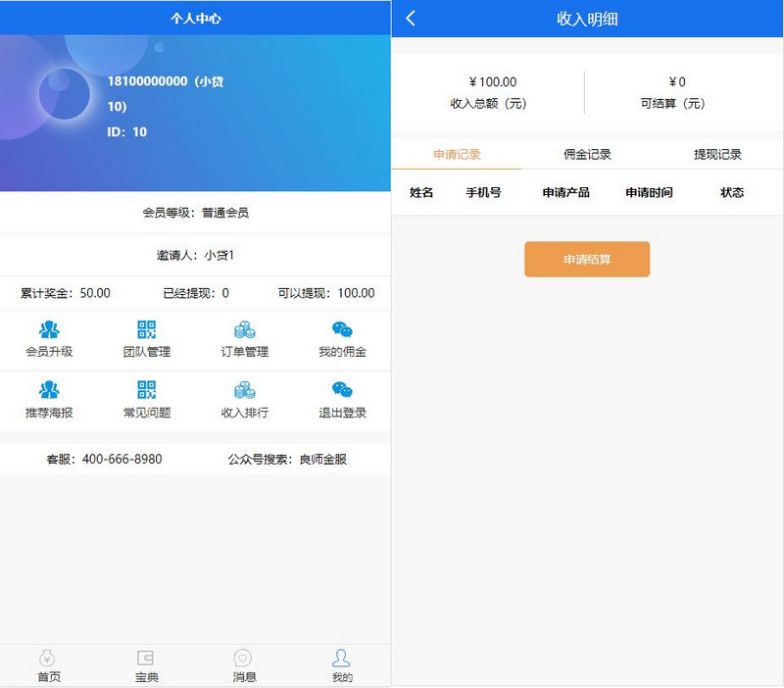The image size is (784, 688).
Task: Go back from 收入明细 page
Action: tap(411, 19)
